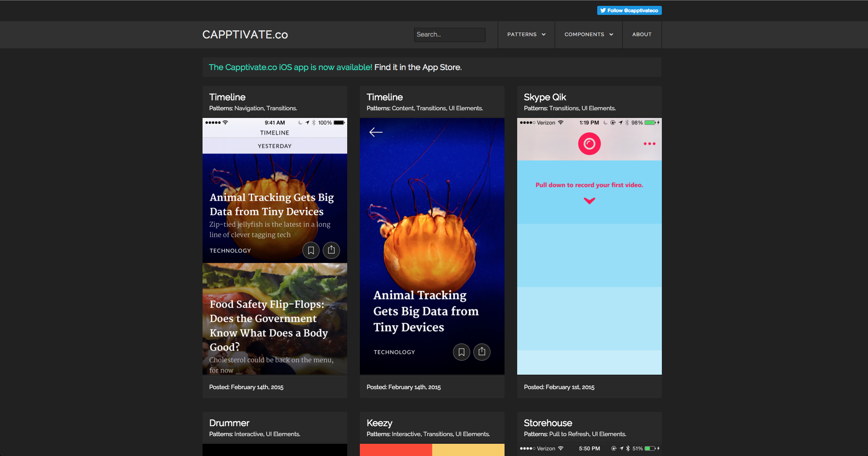
Task: Click the Patterns menu chevron arrow
Action: 544,35
